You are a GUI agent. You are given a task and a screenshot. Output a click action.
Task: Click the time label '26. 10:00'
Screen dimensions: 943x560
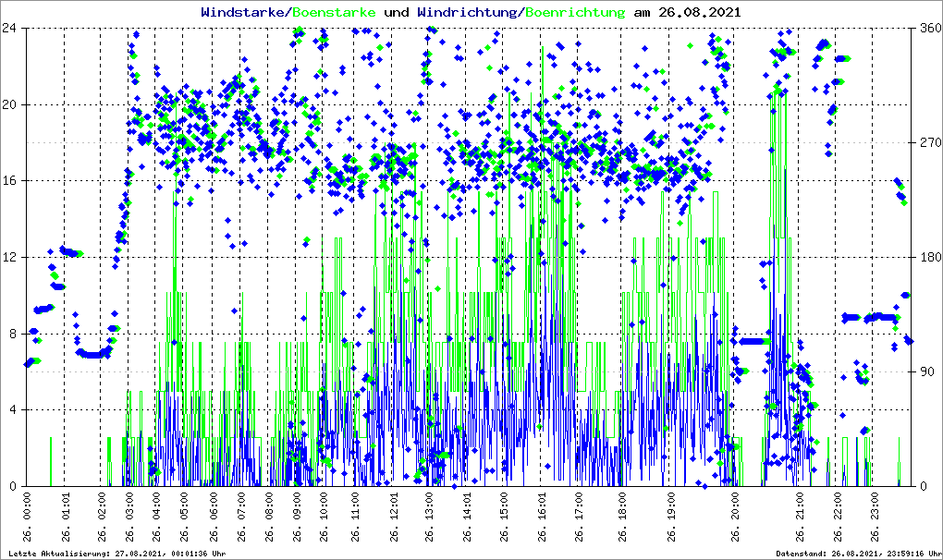pos(324,517)
